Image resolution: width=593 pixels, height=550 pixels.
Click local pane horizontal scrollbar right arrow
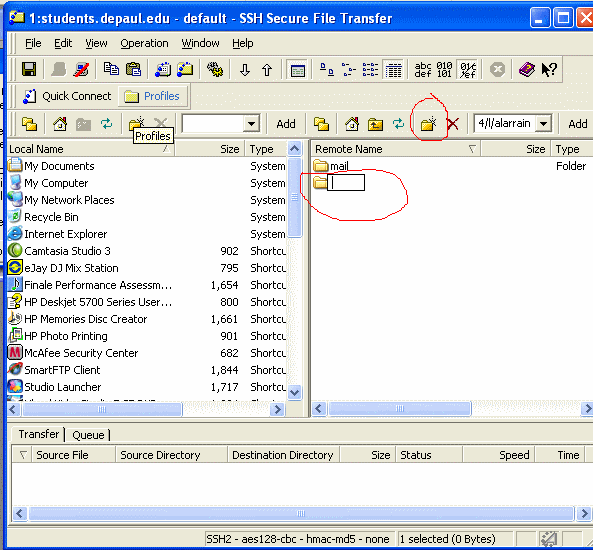[278, 409]
